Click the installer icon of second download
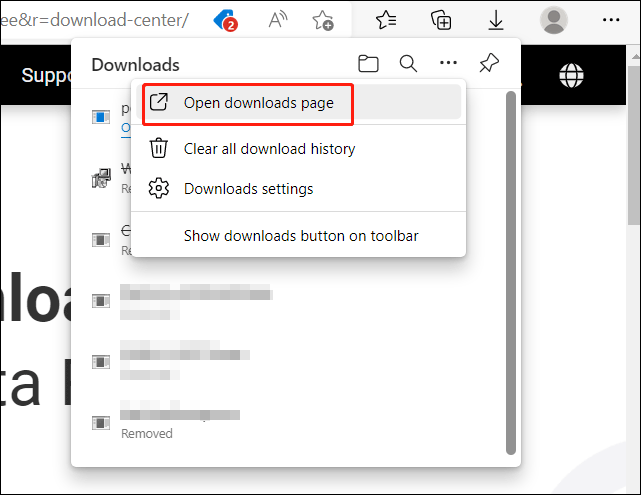This screenshot has height=495, width=641. tap(101, 178)
